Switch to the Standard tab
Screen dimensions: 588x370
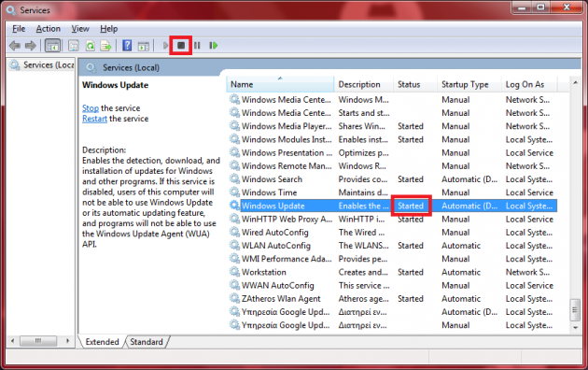pyautogui.click(x=147, y=342)
